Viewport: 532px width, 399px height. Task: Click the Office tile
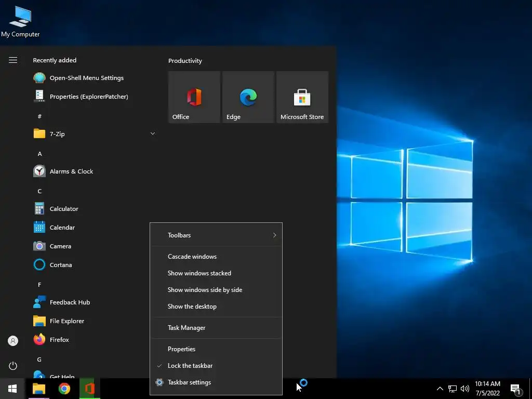click(x=194, y=97)
